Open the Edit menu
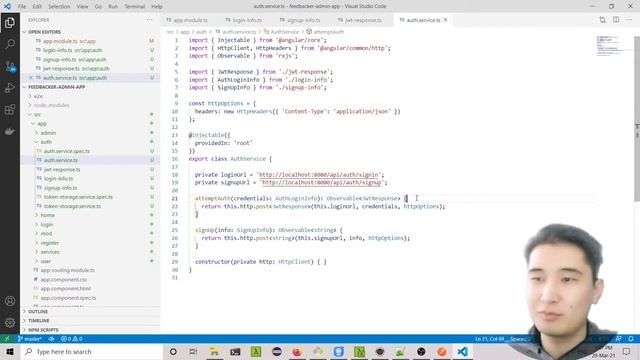 point(37,6)
